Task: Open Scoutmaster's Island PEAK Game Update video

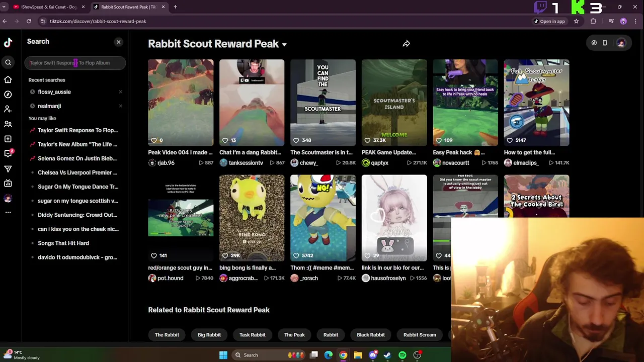Action: 394,103
